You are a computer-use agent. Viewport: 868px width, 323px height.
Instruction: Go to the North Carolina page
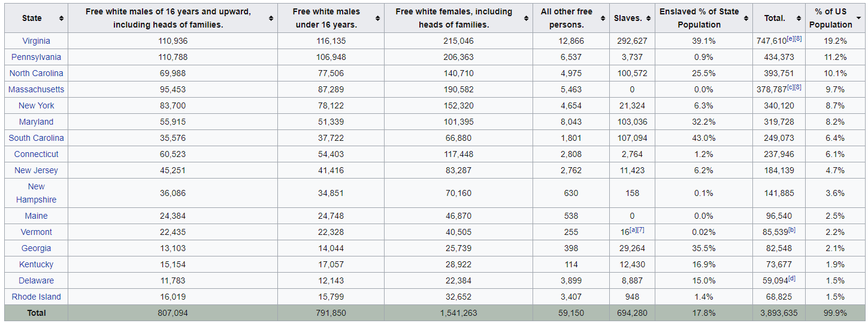[x=36, y=73]
